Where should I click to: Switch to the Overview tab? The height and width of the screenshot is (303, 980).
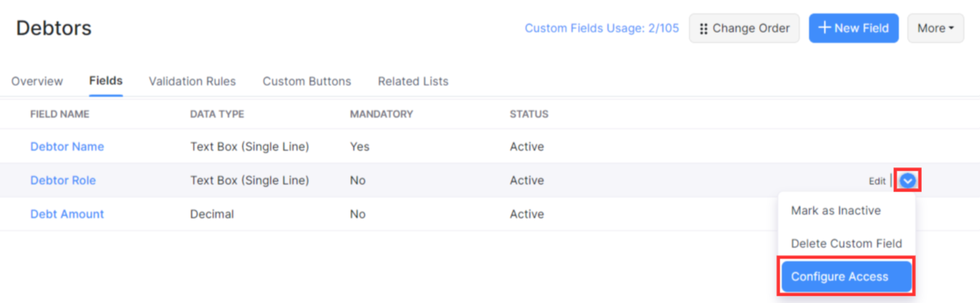pyautogui.click(x=37, y=81)
